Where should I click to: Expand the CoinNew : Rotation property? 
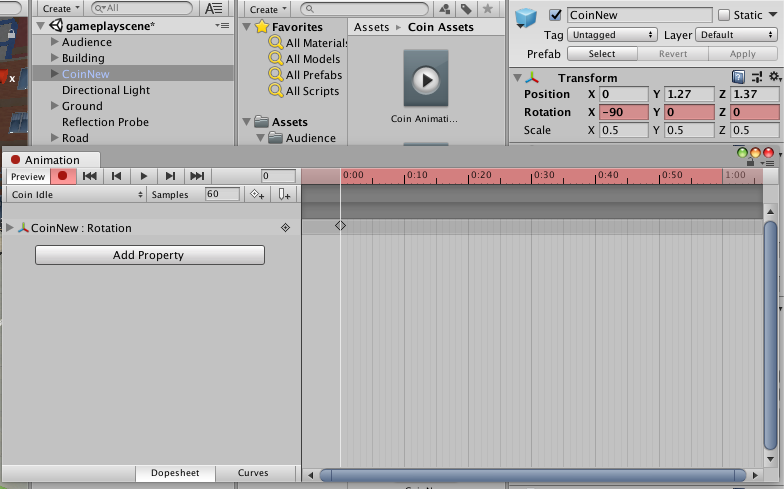[x=10, y=228]
